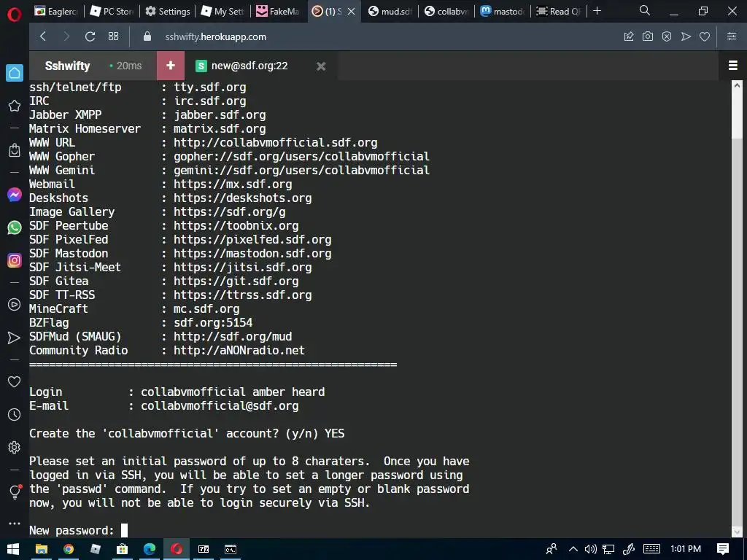Click the https://toobnix.org text
The width and height of the screenshot is (747, 560).
point(236,226)
